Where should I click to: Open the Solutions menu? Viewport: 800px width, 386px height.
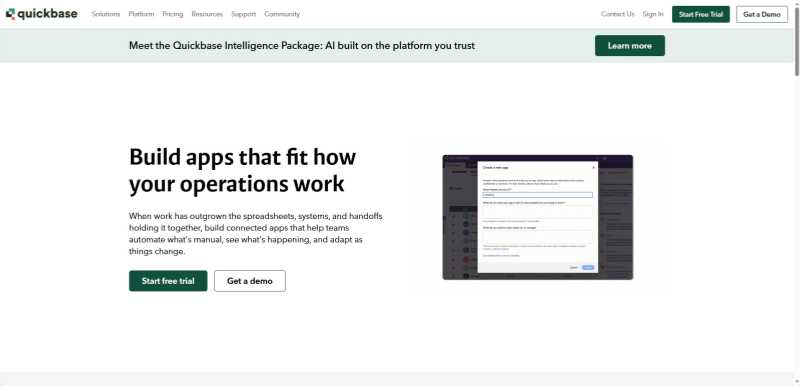(x=106, y=14)
